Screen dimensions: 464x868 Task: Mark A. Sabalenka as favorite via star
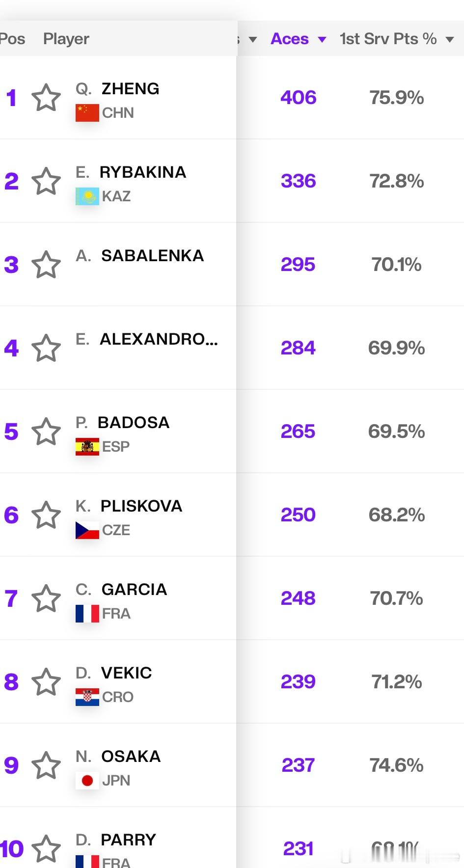pyautogui.click(x=46, y=264)
